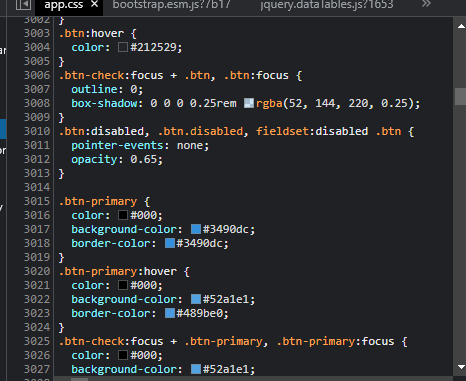This screenshot has width=466, height=381.
Task: Open the bootstrap.esm.js tab
Action: 171,5
